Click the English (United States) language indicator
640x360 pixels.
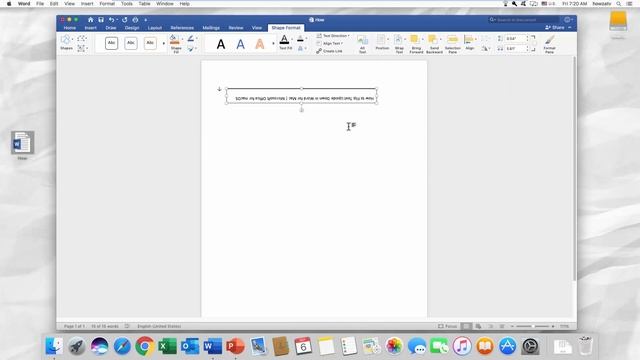[x=159, y=326]
